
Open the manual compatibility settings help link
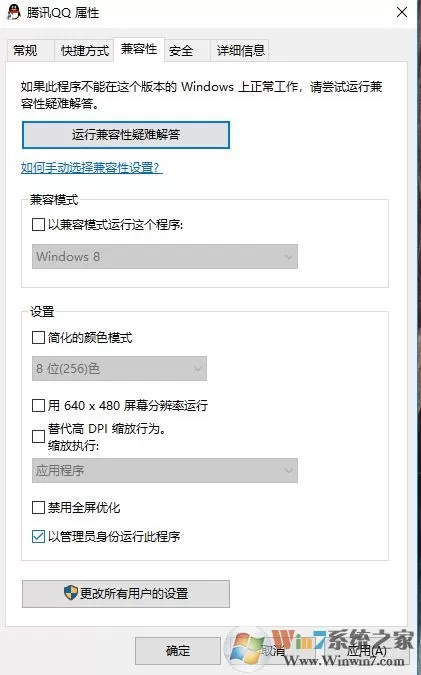pos(91,167)
